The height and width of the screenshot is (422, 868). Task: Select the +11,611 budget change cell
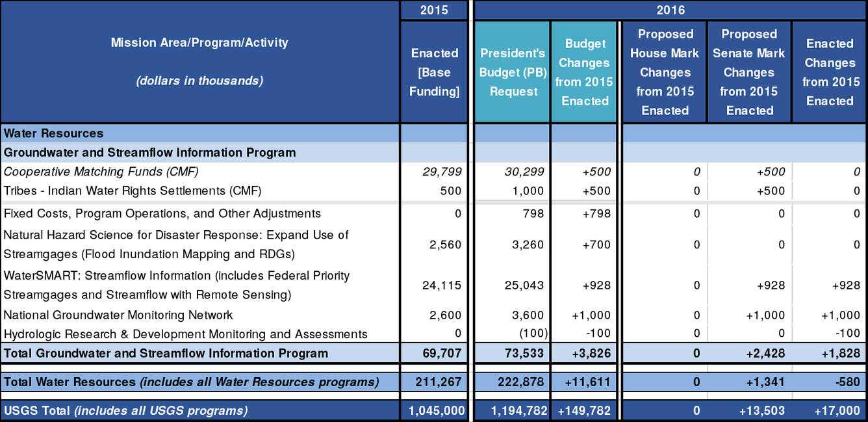click(584, 382)
